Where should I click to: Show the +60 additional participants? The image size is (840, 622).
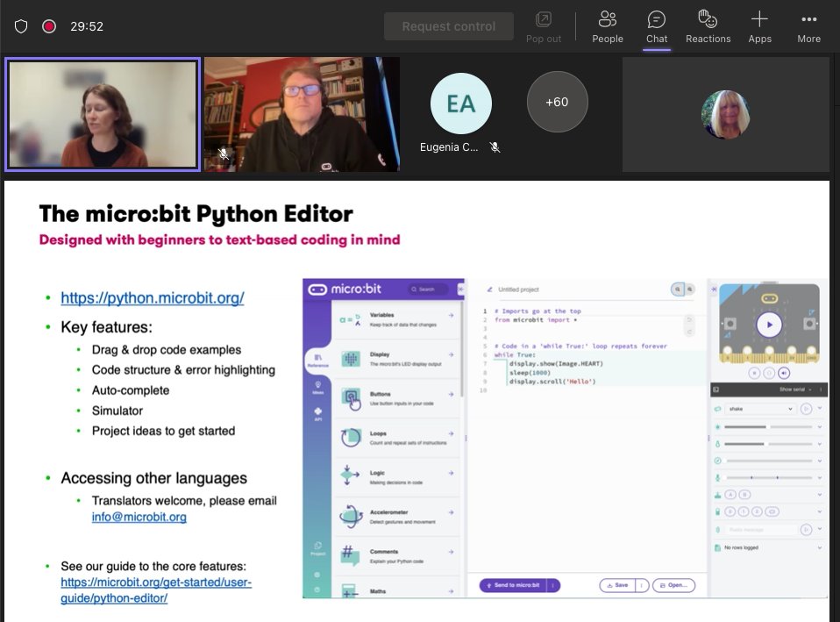click(557, 102)
